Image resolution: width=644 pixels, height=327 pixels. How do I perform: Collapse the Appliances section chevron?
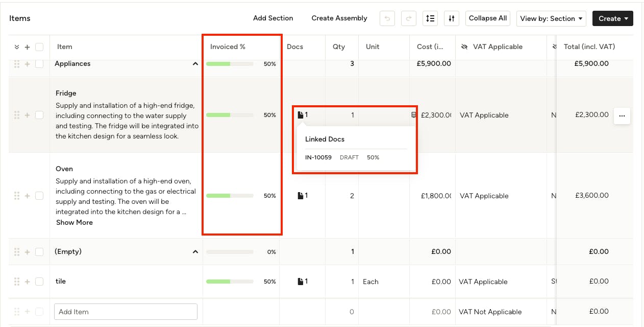point(195,64)
